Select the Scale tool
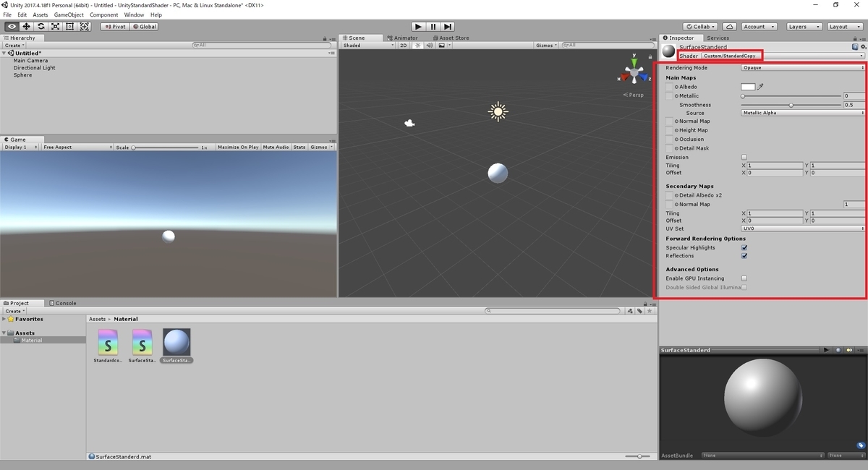 [x=56, y=27]
